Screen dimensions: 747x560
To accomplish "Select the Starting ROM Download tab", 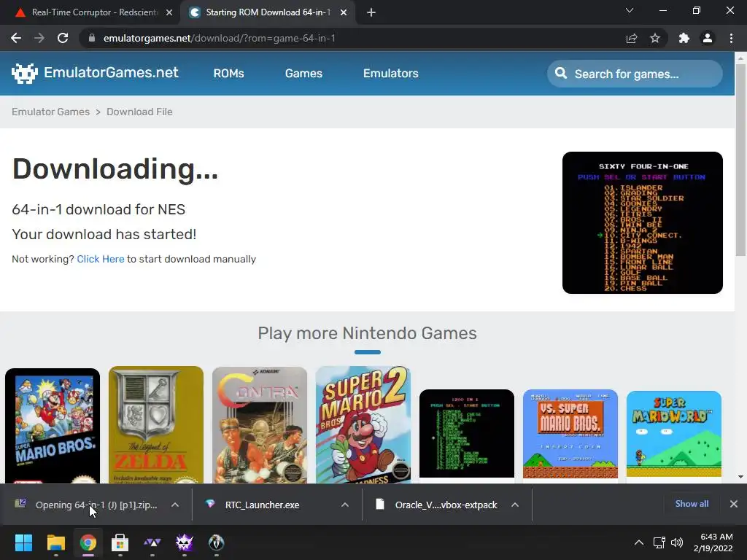I will tap(267, 12).
